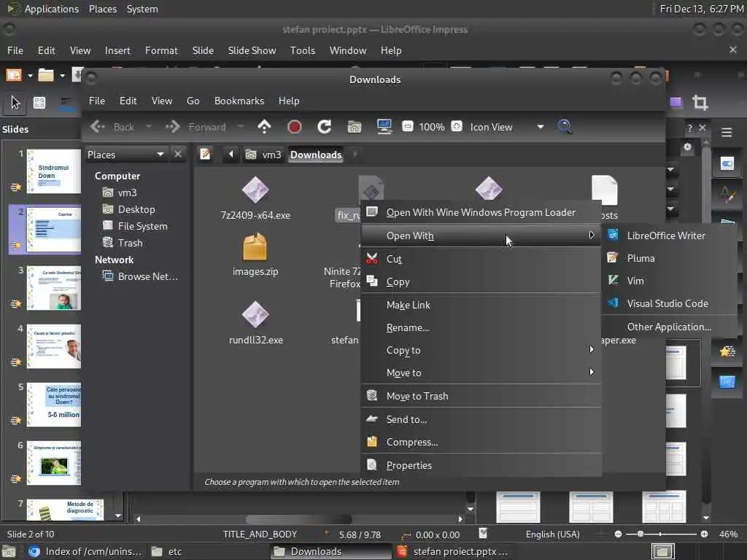Open the Impress New document dropdown arrow
The image size is (747, 560).
coord(30,75)
